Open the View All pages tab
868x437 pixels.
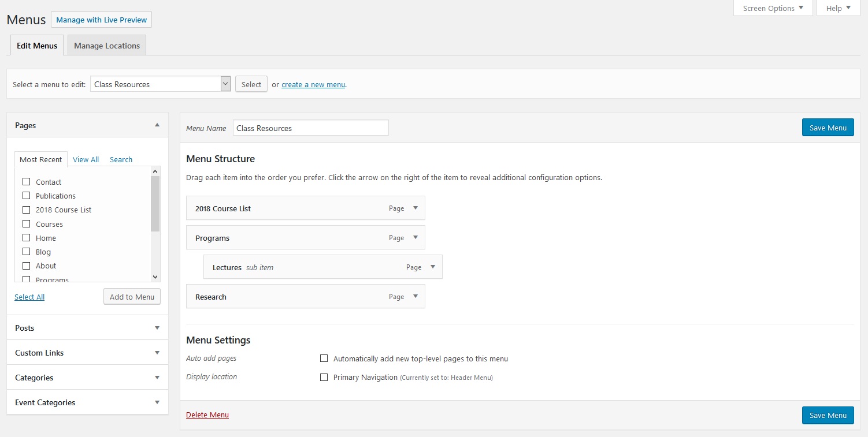tap(86, 159)
